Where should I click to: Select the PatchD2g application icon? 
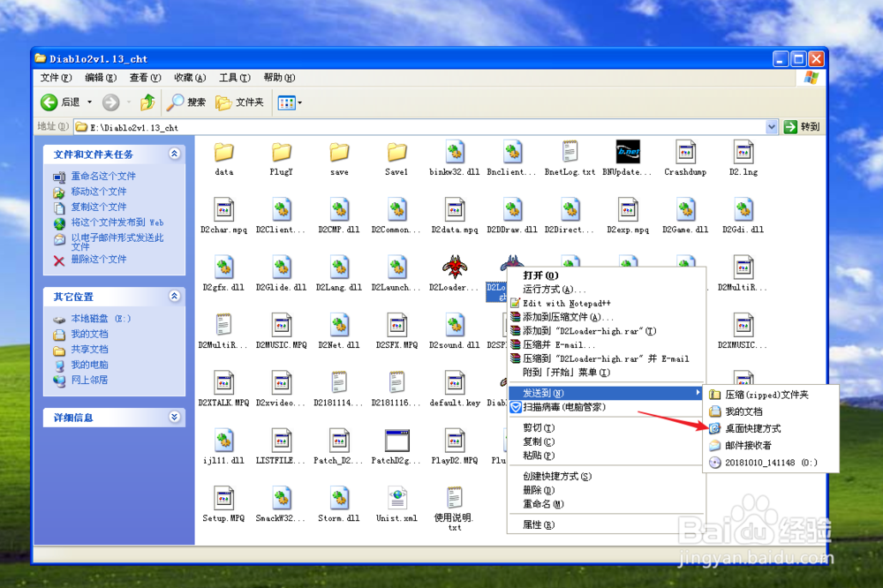point(396,441)
